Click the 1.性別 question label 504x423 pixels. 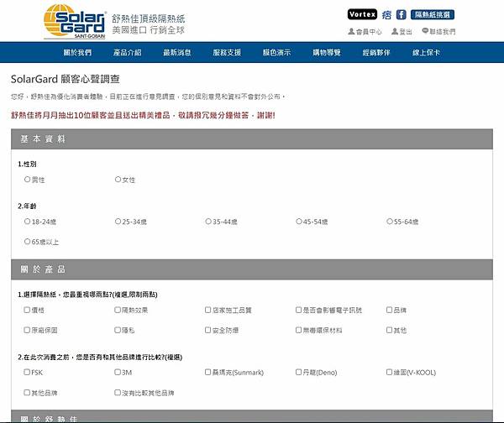[27, 164]
